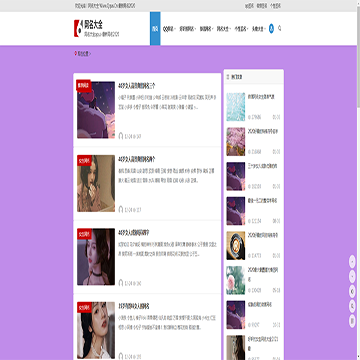Open the sidebar coffee cup thumbnail
360x360 pixels.
point(236,245)
